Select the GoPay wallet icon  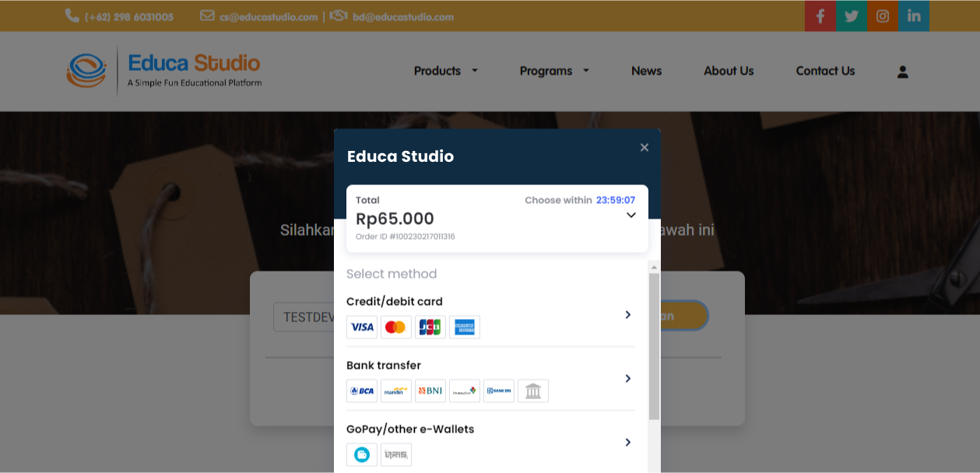coord(362,455)
